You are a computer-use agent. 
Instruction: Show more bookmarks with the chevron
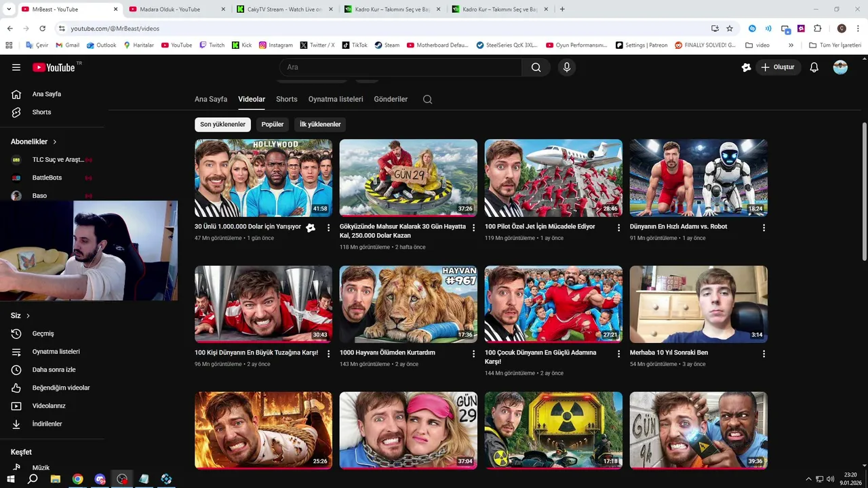(791, 45)
